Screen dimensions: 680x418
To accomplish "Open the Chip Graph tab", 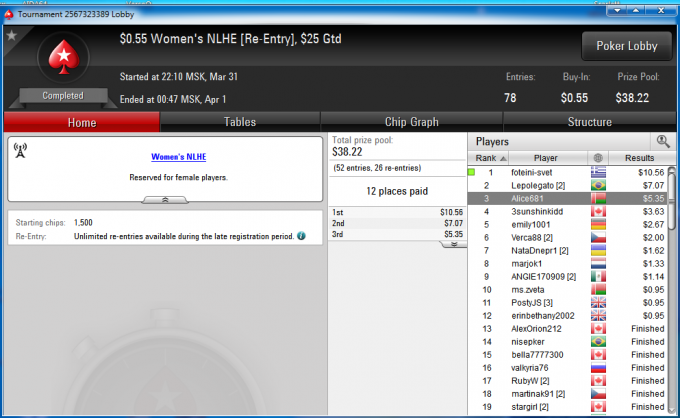I will pos(412,122).
